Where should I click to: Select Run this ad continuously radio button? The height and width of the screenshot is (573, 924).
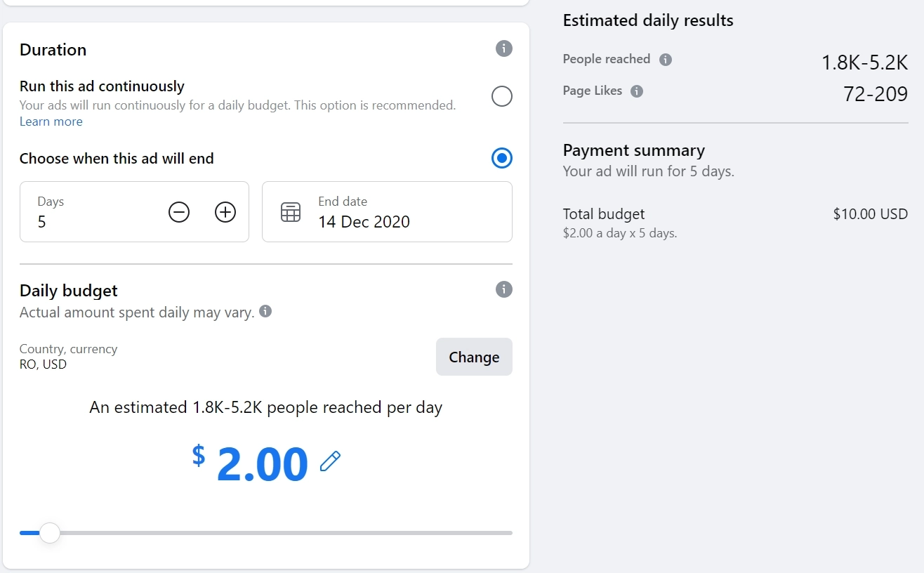502,96
